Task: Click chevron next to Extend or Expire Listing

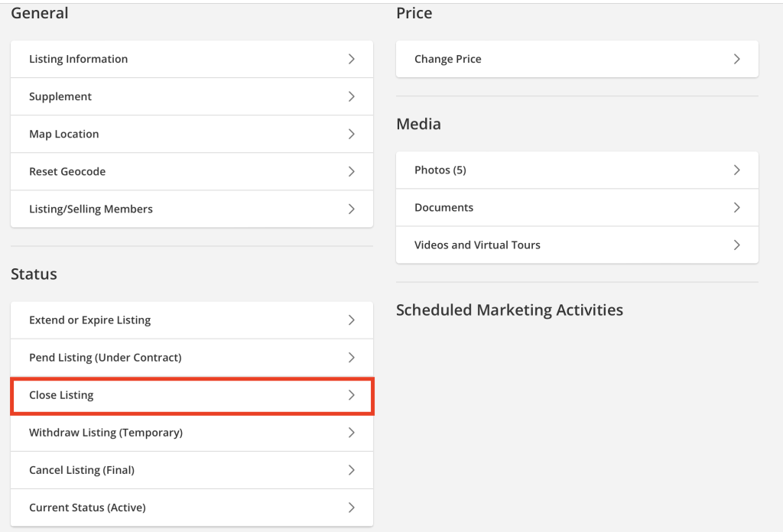Action: click(x=352, y=320)
